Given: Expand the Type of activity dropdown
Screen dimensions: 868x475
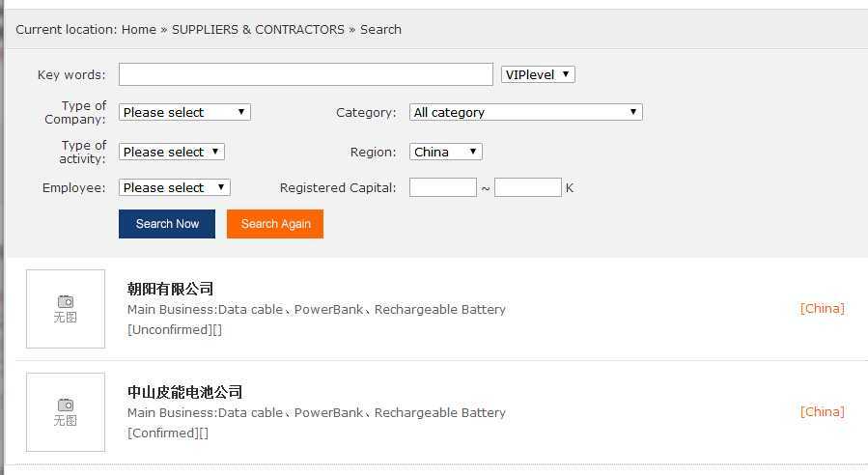Looking at the screenshot, I should (172, 152).
